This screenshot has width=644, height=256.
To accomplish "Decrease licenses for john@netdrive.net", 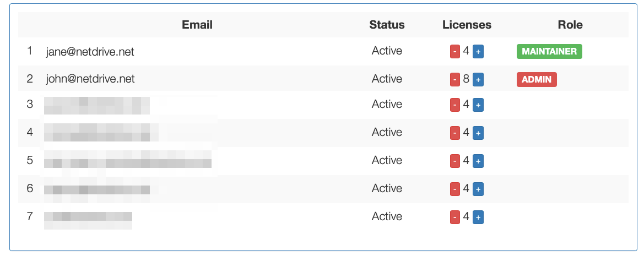I will (x=454, y=80).
